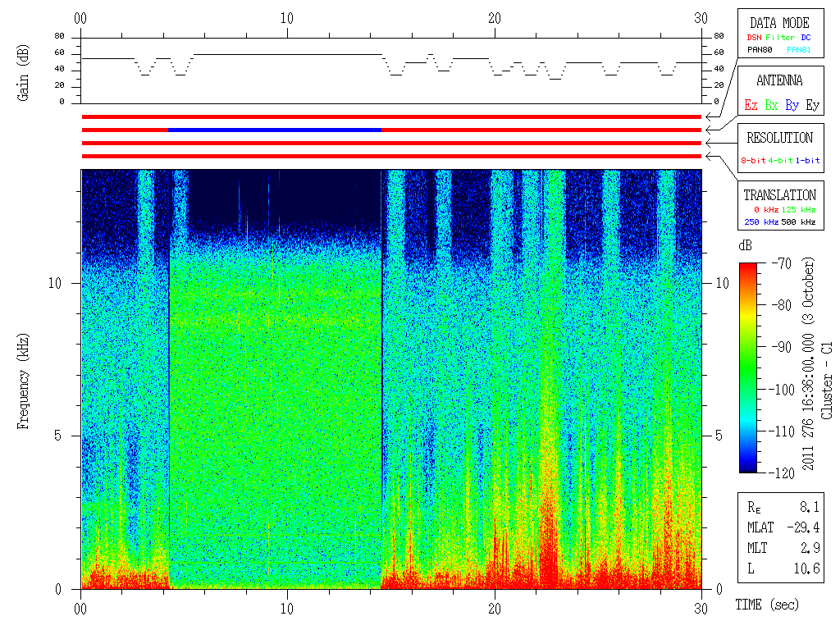Click the arrow pointing at the lowest red status bar
The width and height of the screenshot is (840, 630).
coord(722,168)
